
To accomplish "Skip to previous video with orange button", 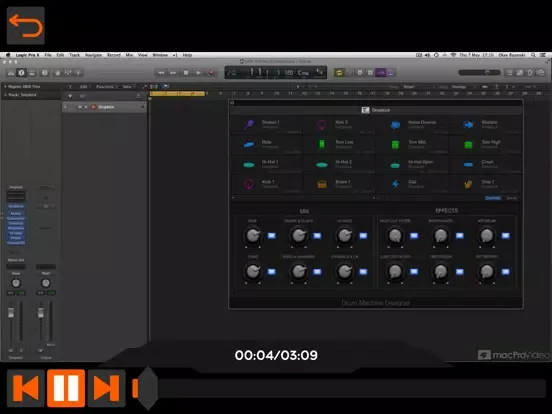I will pos(26,388).
